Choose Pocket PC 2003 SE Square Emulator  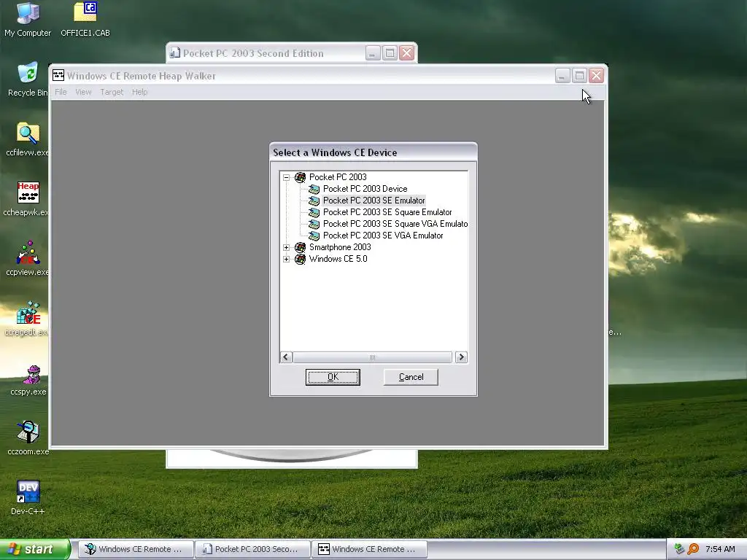point(387,212)
